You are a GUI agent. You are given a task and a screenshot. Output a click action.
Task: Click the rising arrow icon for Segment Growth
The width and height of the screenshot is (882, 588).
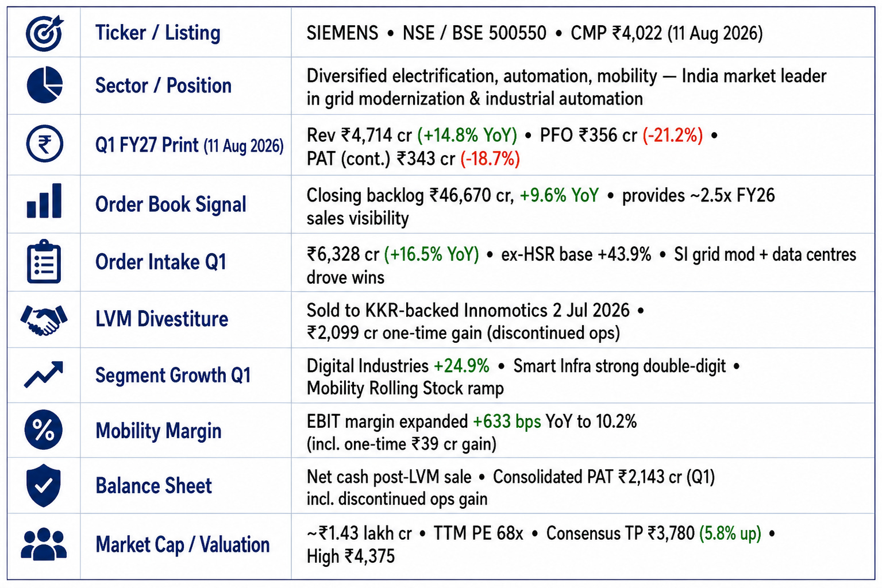click(x=44, y=374)
